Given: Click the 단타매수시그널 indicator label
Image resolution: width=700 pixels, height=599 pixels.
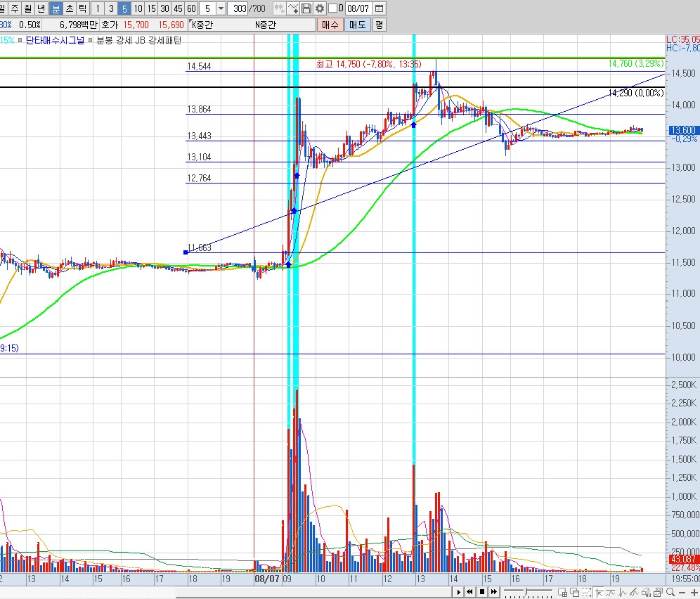Looking at the screenshot, I should click(55, 40).
